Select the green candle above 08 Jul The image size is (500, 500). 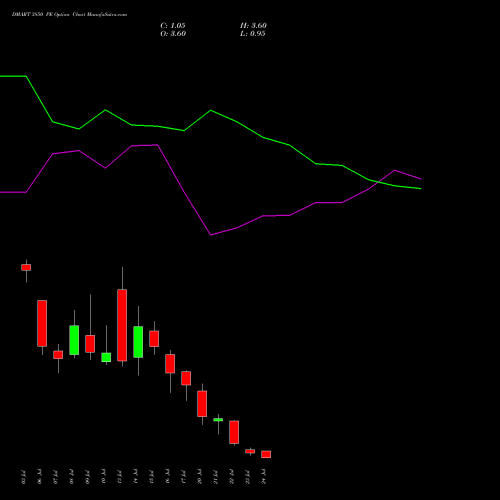coord(74,340)
